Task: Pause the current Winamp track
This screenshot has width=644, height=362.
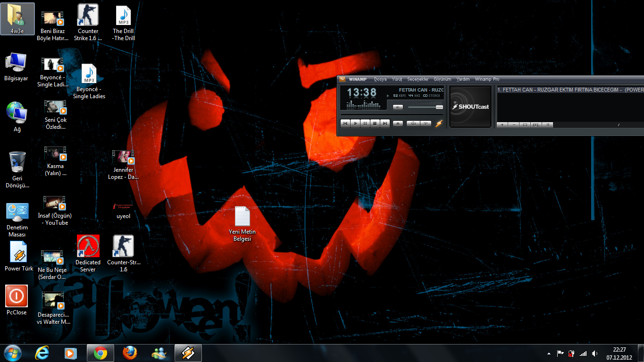Action: tap(365, 124)
